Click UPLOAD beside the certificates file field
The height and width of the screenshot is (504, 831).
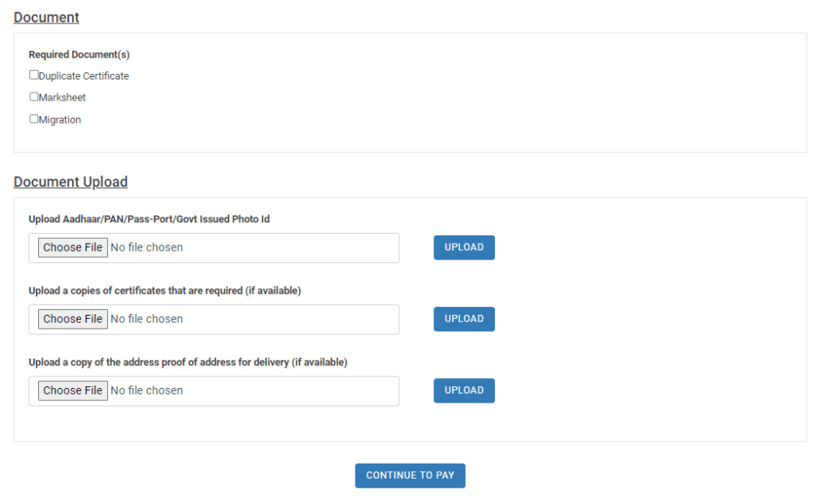click(464, 319)
